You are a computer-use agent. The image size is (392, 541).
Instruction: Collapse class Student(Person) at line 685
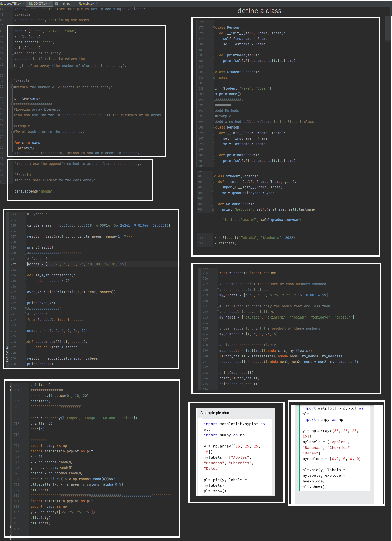point(213,72)
